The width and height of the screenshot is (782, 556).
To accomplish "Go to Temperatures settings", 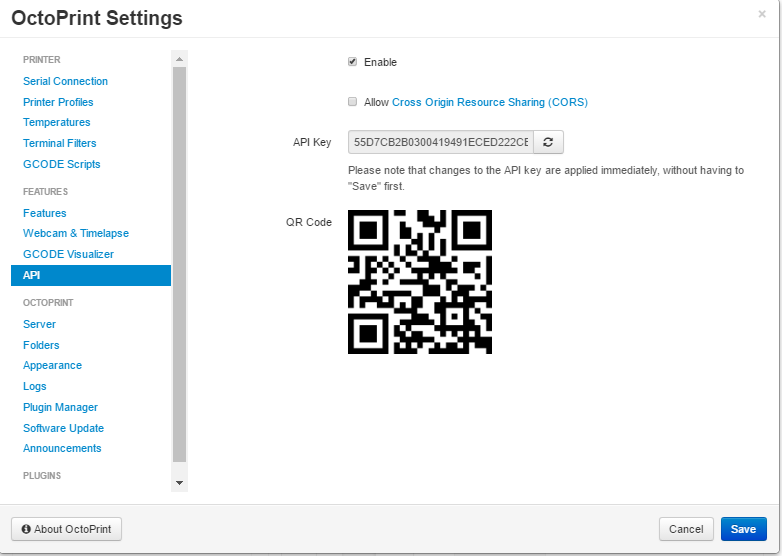I will [x=56, y=122].
